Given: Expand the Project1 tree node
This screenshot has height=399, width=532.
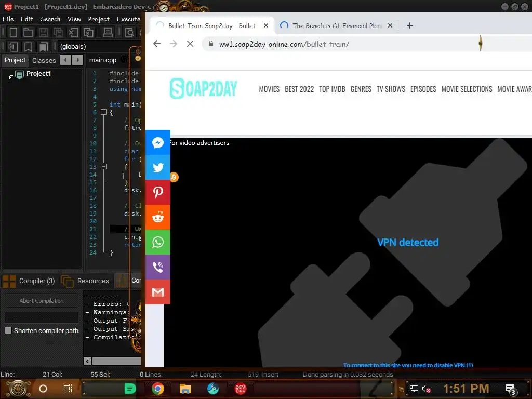Looking at the screenshot, I should point(9,78).
